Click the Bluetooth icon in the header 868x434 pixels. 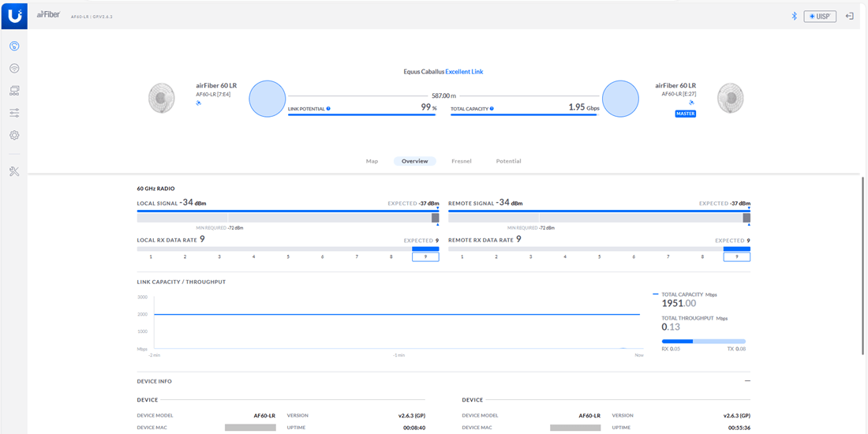[x=794, y=16]
